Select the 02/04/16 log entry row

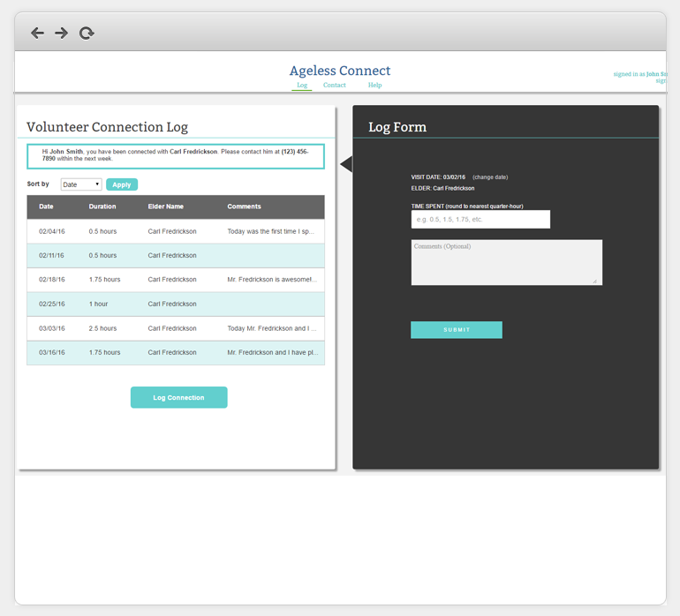click(x=175, y=231)
